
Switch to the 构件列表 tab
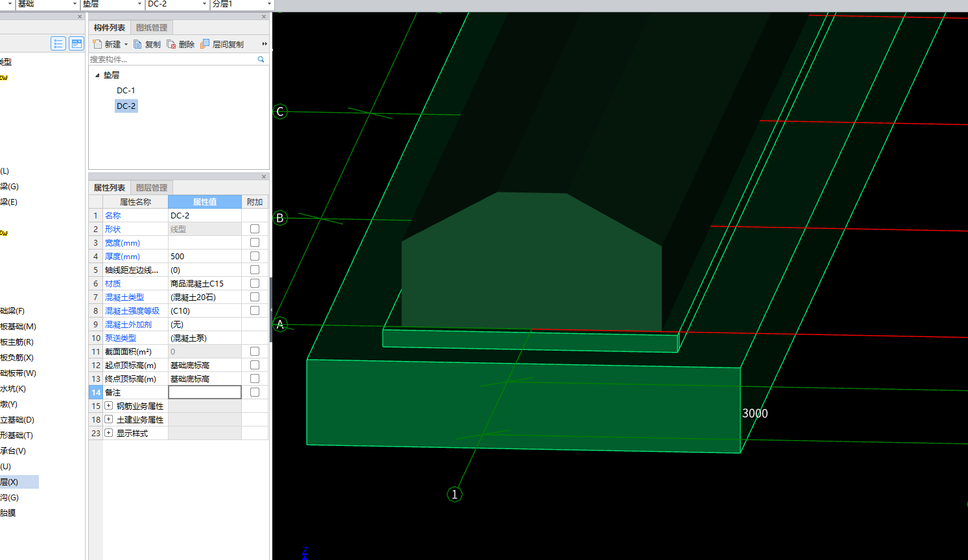[x=110, y=28]
